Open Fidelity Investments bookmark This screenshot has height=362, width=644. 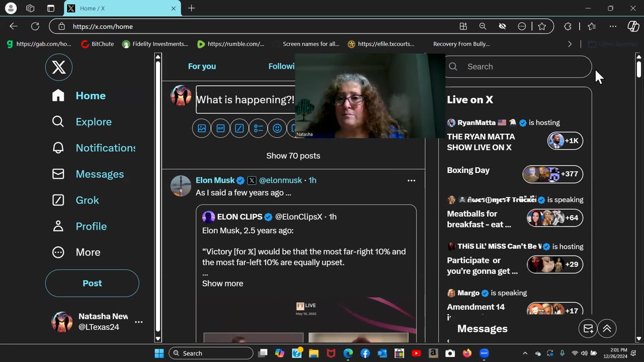[x=155, y=44]
